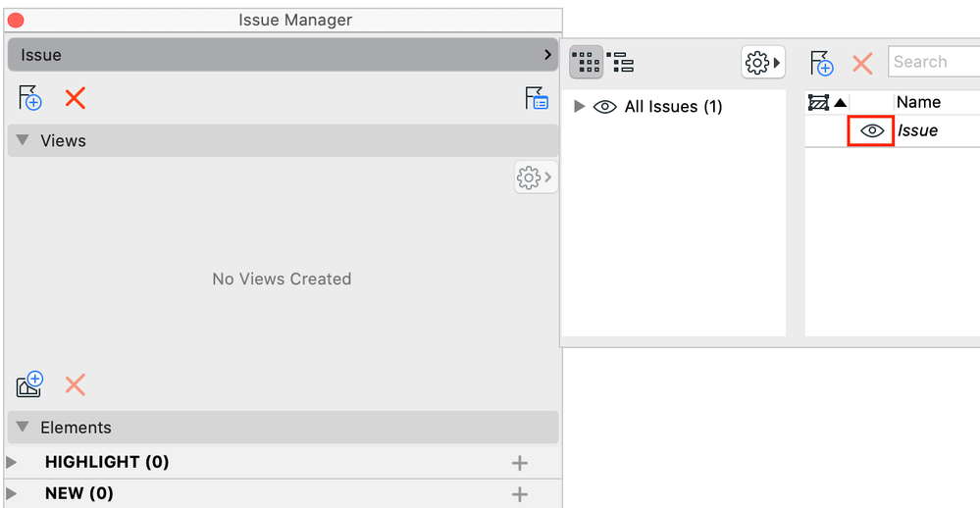Expand the All Issues tree group

pos(580,107)
